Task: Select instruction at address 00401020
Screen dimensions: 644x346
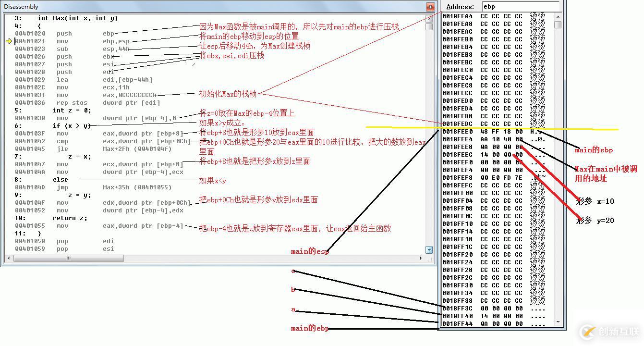Action: pyautogui.click(x=64, y=34)
